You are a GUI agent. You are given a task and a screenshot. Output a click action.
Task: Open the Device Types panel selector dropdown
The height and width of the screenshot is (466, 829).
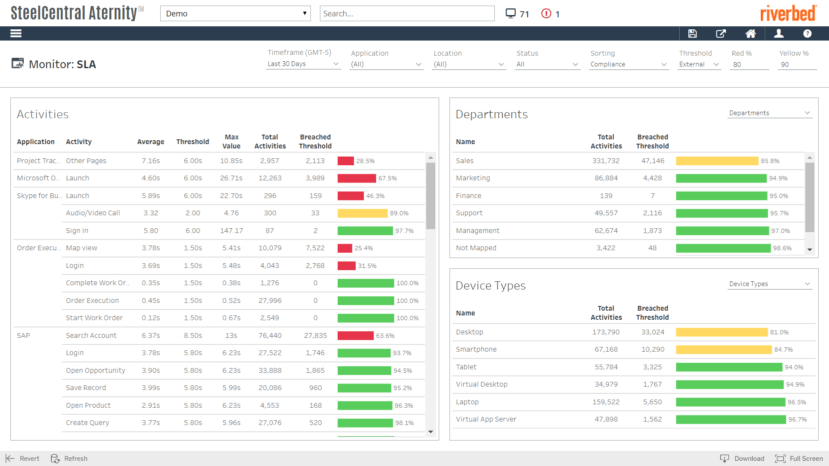pos(769,284)
